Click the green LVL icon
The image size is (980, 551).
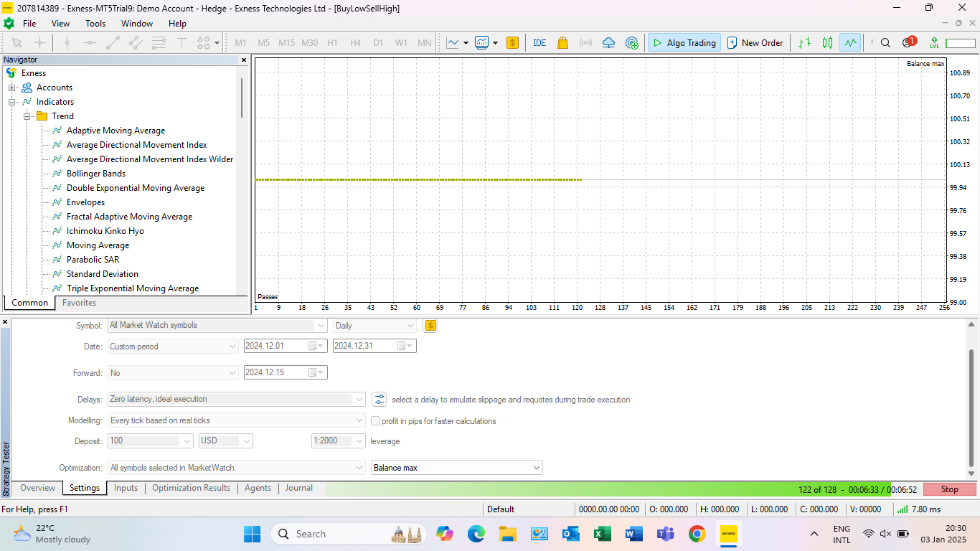(x=934, y=43)
